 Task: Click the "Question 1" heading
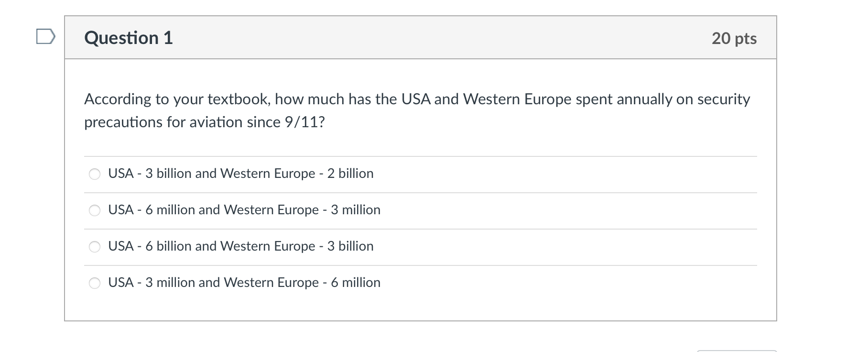pos(128,38)
